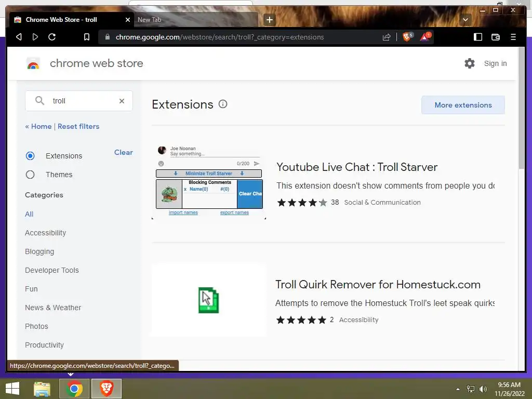Open Google Chrome from taskbar
Viewport: 532px width, 399px height.
tap(74, 389)
